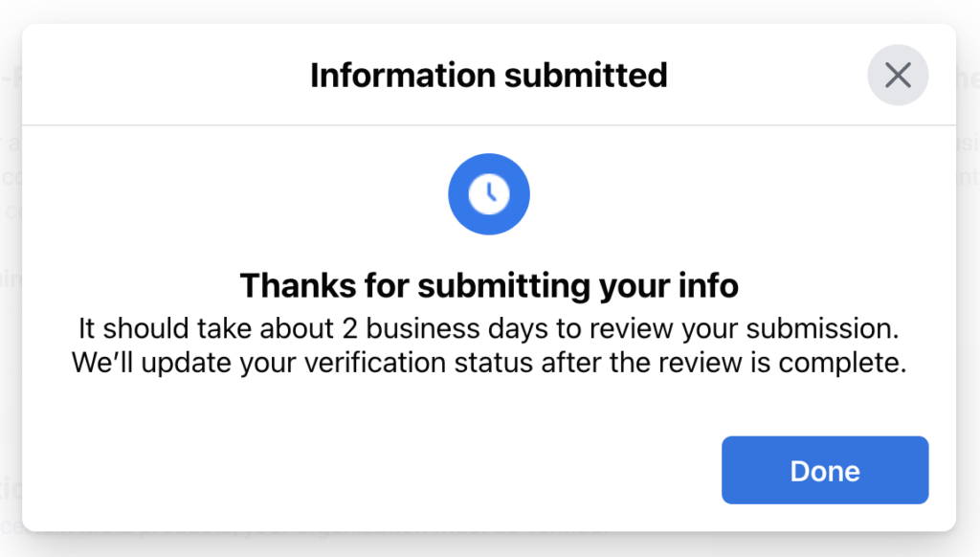
Task: Click the 'Thanks for submitting your info' heading
Action: click(489, 286)
